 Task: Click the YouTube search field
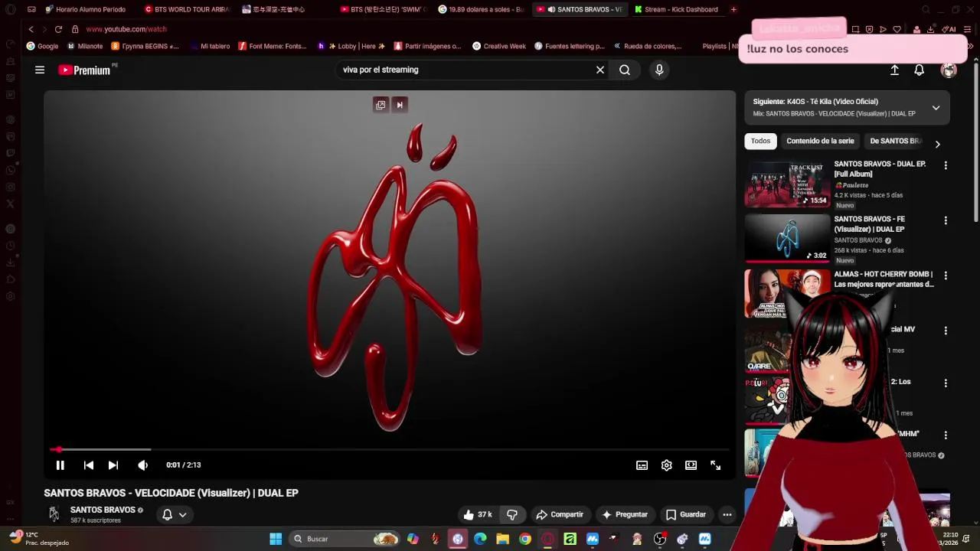click(x=464, y=70)
